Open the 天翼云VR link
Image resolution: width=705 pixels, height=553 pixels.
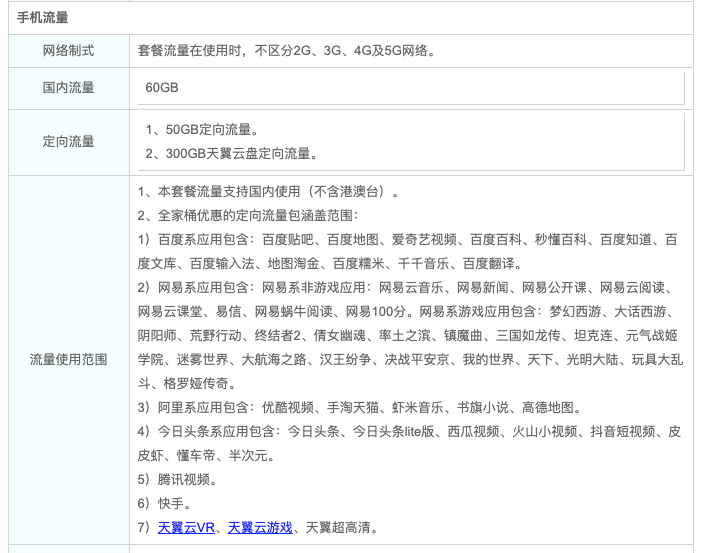(x=186, y=527)
